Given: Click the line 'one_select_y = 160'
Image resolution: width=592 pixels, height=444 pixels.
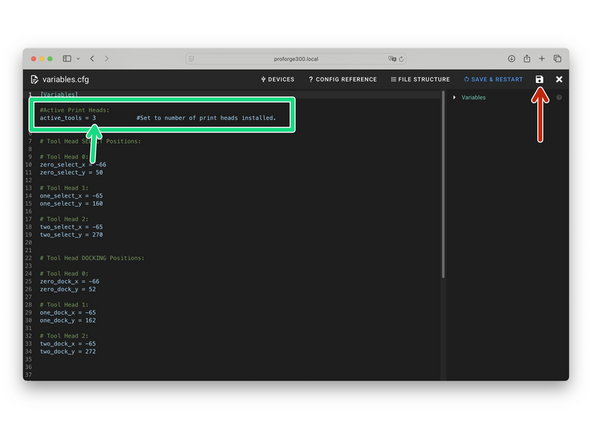Looking at the screenshot, I should 71,204.
